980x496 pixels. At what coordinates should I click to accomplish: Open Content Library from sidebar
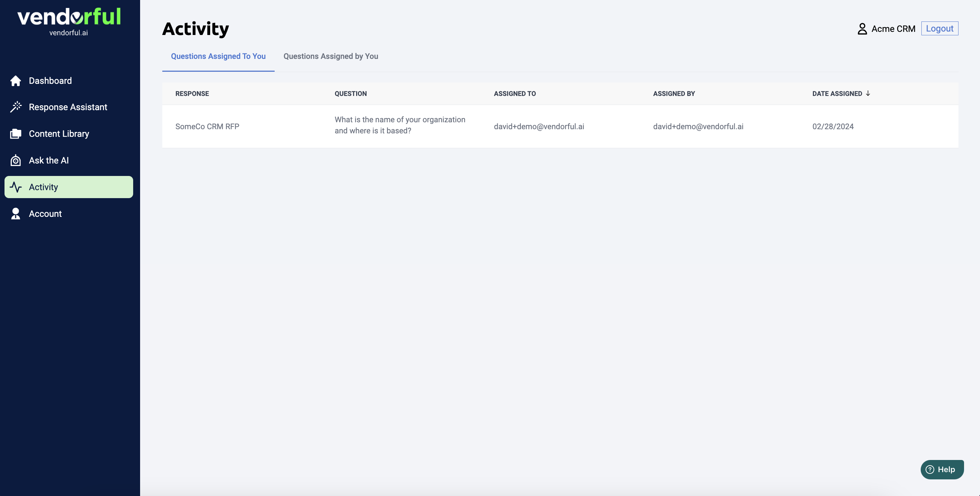click(x=59, y=134)
